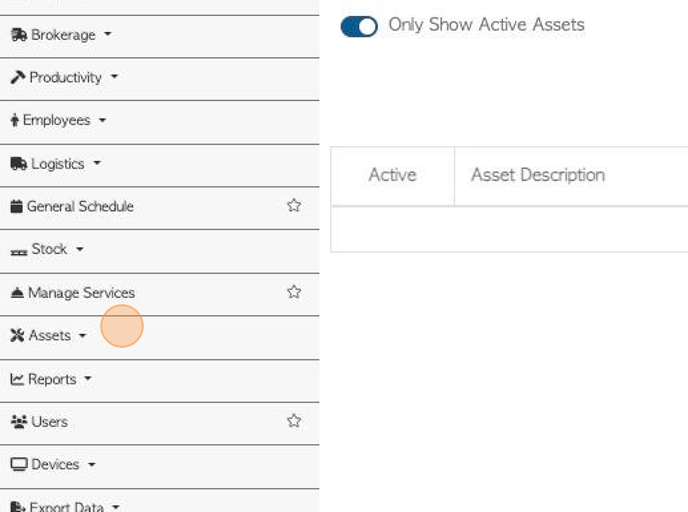Viewport: 688px width, 512px height.
Task: Click the Stock pallet icon
Action: 19,252
